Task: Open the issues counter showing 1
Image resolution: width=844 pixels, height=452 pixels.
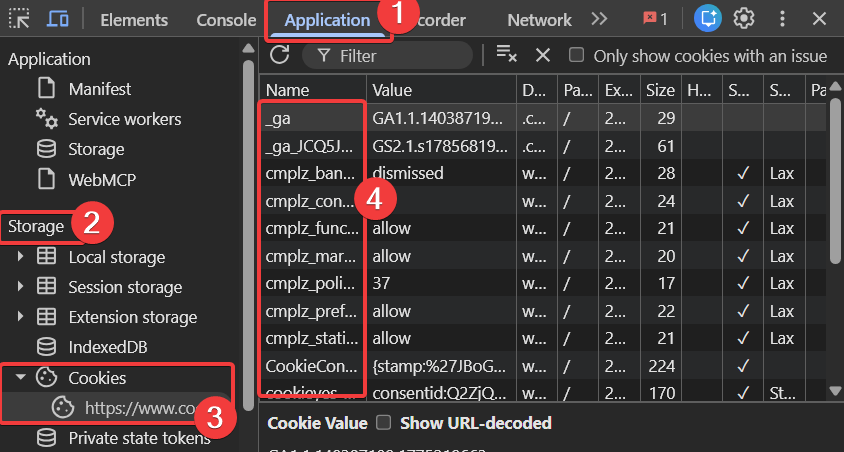Action: point(655,19)
